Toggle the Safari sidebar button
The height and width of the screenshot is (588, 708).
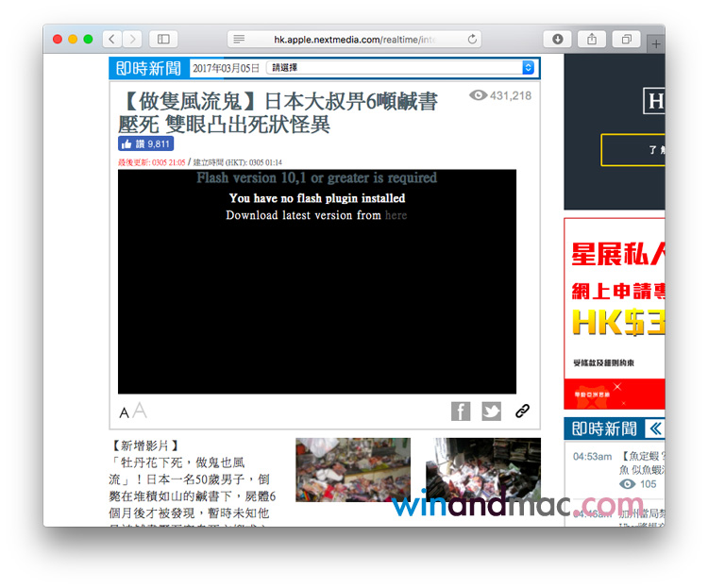[163, 39]
